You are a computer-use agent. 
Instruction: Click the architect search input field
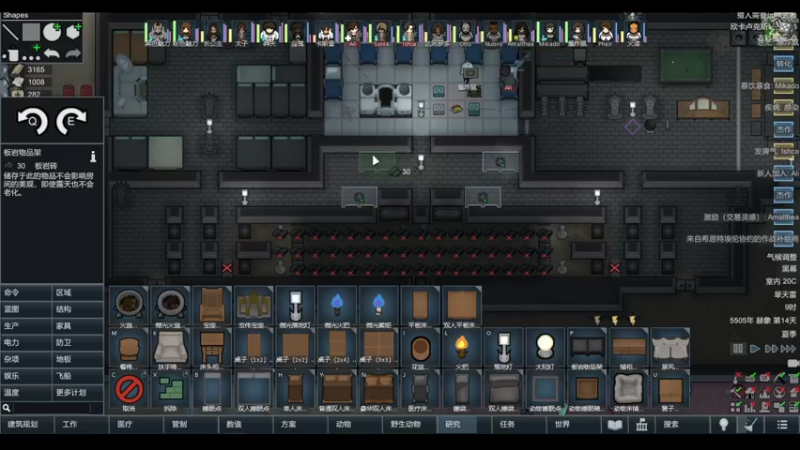point(51,408)
